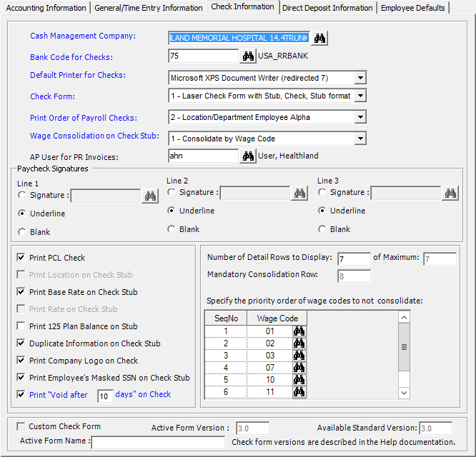The height and width of the screenshot is (457, 476).
Task: Expand Check Form dropdown
Action: click(x=360, y=96)
